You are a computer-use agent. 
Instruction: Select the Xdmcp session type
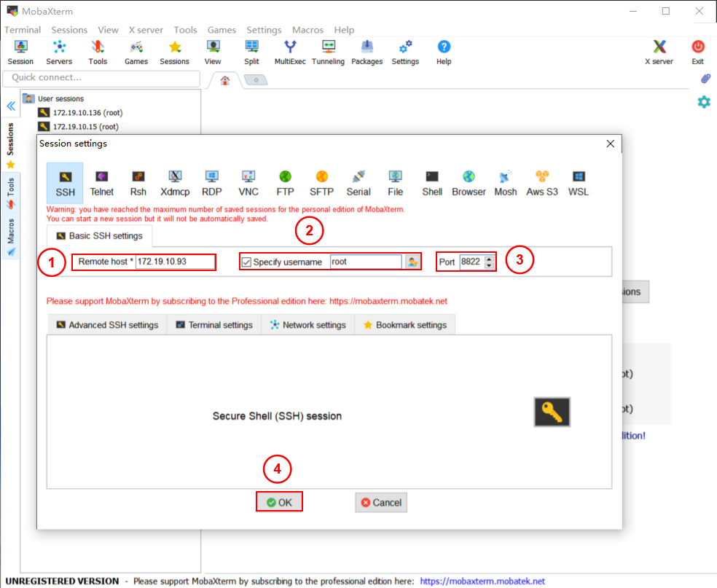(x=175, y=183)
